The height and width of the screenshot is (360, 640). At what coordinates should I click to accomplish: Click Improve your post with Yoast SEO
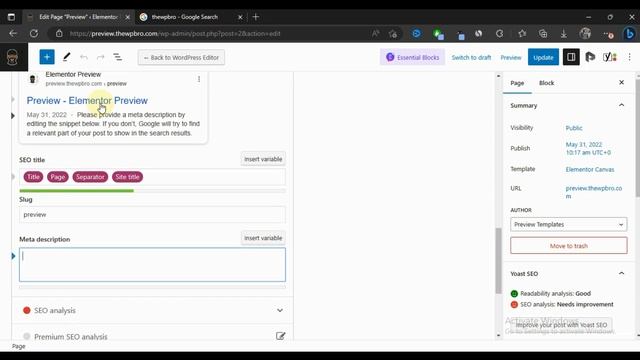coord(561,325)
